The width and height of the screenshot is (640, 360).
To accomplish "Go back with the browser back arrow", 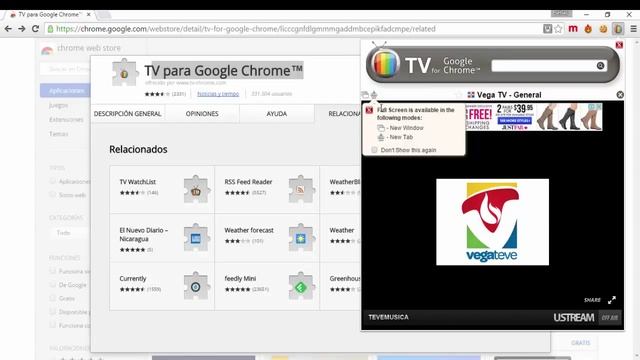I will click(x=8, y=29).
